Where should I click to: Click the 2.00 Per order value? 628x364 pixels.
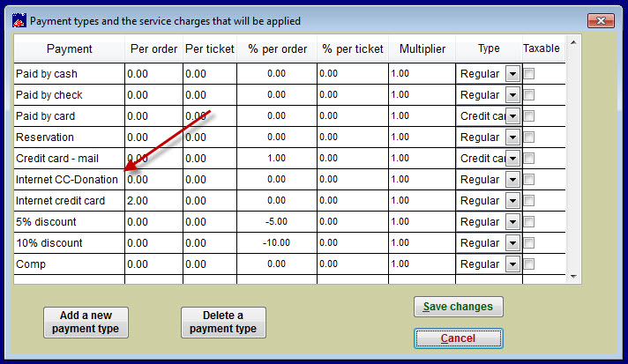(138, 201)
